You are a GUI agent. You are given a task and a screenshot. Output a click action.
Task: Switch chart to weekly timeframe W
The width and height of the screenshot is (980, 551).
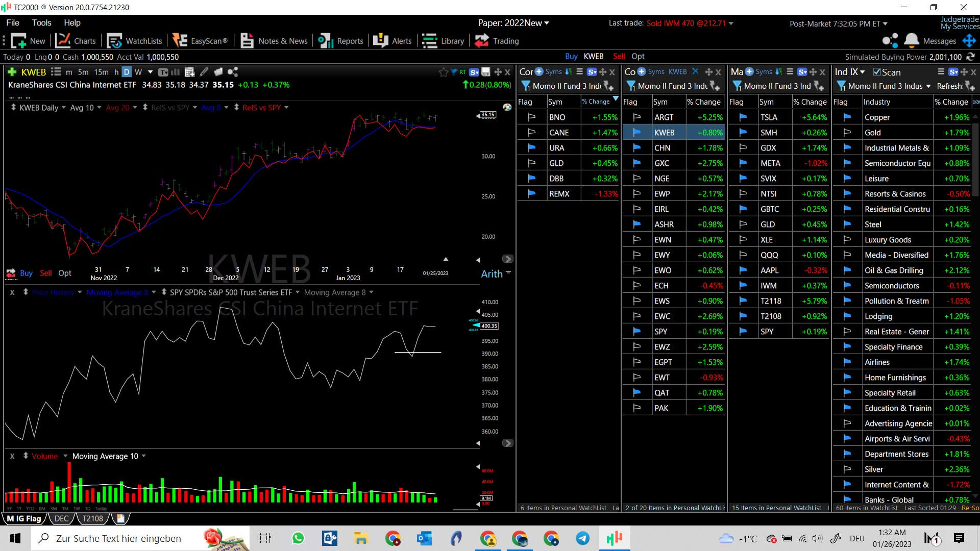tap(138, 72)
